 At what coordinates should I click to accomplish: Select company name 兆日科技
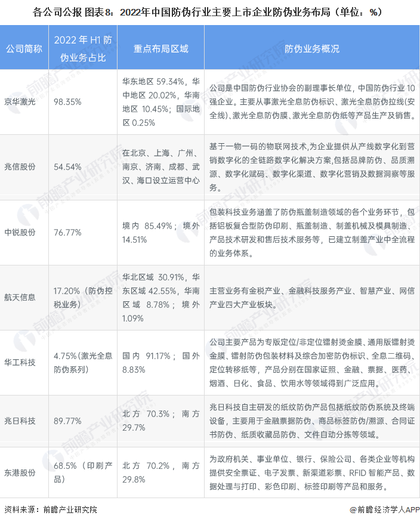pos(20,421)
